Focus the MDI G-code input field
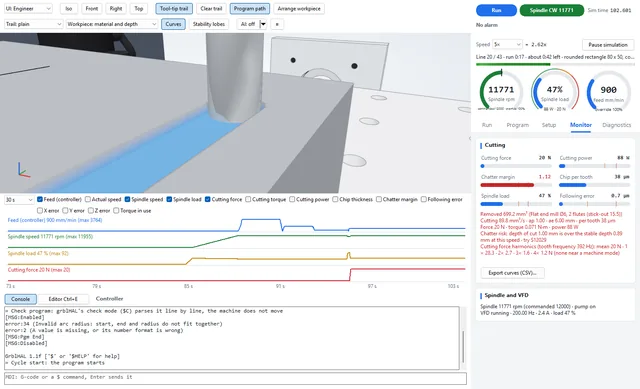 click(x=235, y=378)
